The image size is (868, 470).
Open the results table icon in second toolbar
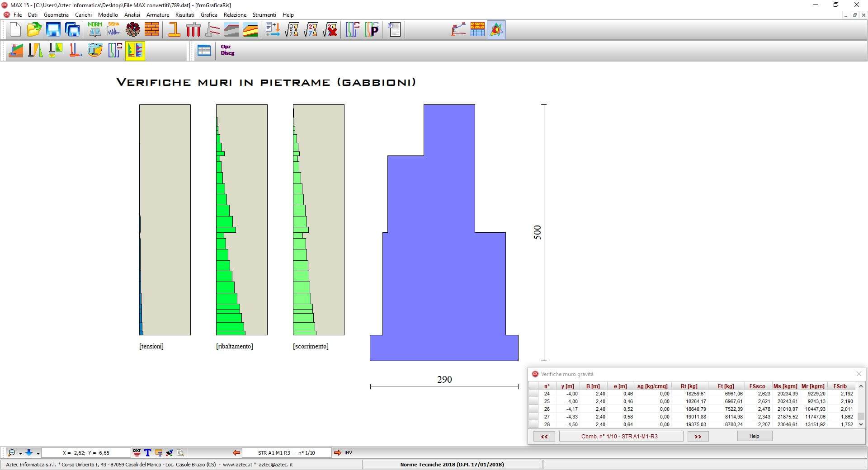(x=204, y=50)
